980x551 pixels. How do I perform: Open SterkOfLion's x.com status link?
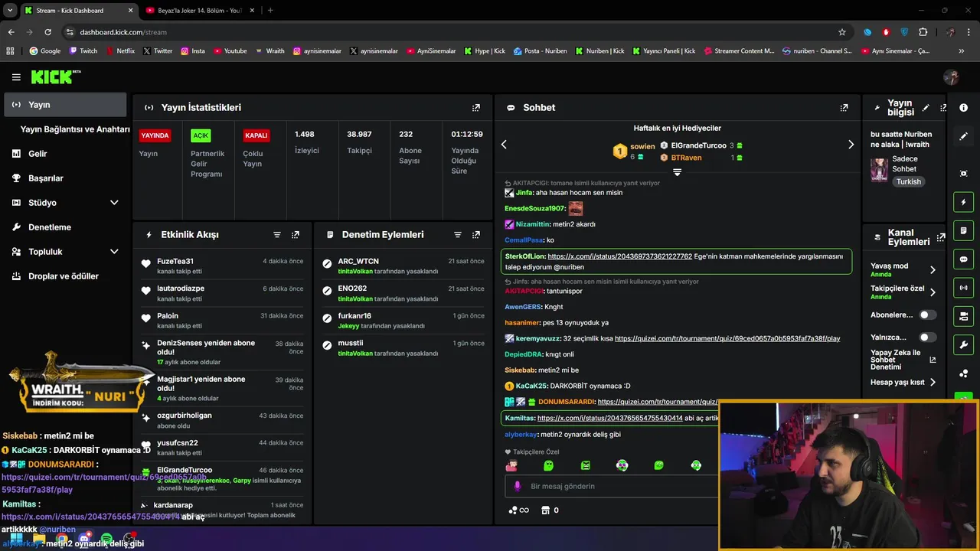[x=619, y=256]
